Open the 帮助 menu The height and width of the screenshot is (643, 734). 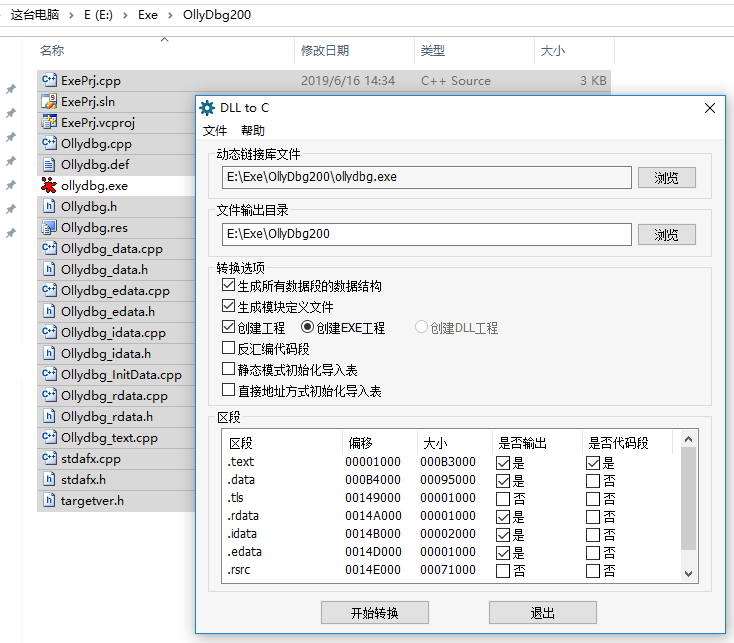(253, 131)
